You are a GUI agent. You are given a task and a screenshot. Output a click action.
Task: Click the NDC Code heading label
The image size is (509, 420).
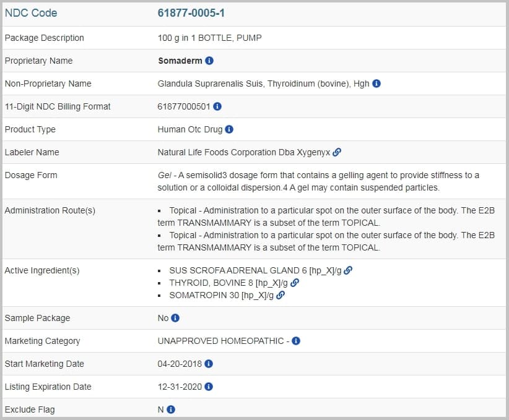[x=31, y=13]
